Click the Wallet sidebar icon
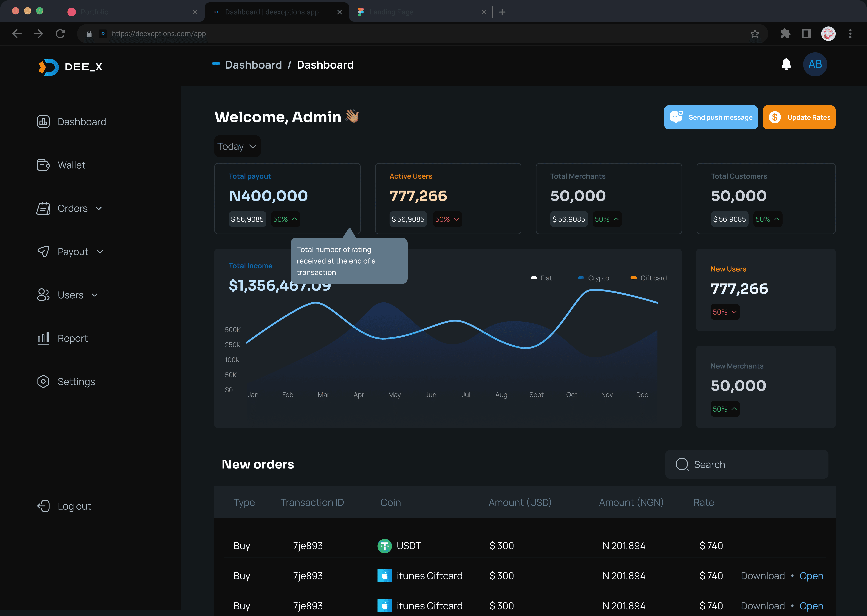This screenshot has width=867, height=616. [43, 165]
